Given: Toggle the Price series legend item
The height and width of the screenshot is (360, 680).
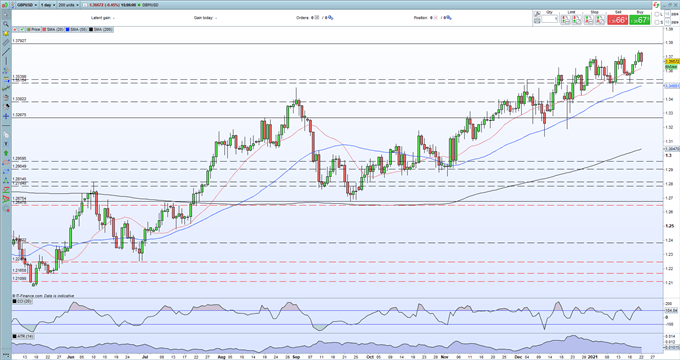Looking at the screenshot, I should coord(33,29).
